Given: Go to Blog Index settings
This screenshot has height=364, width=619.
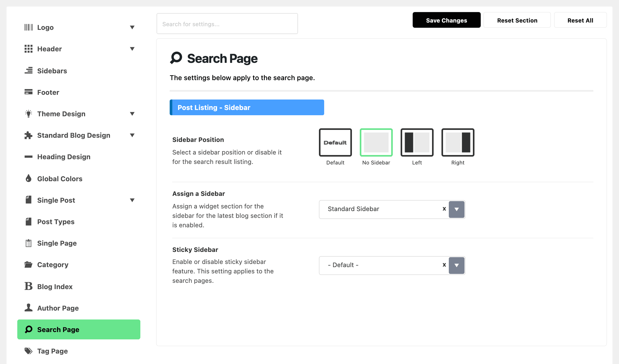Looking at the screenshot, I should tap(79, 286).
